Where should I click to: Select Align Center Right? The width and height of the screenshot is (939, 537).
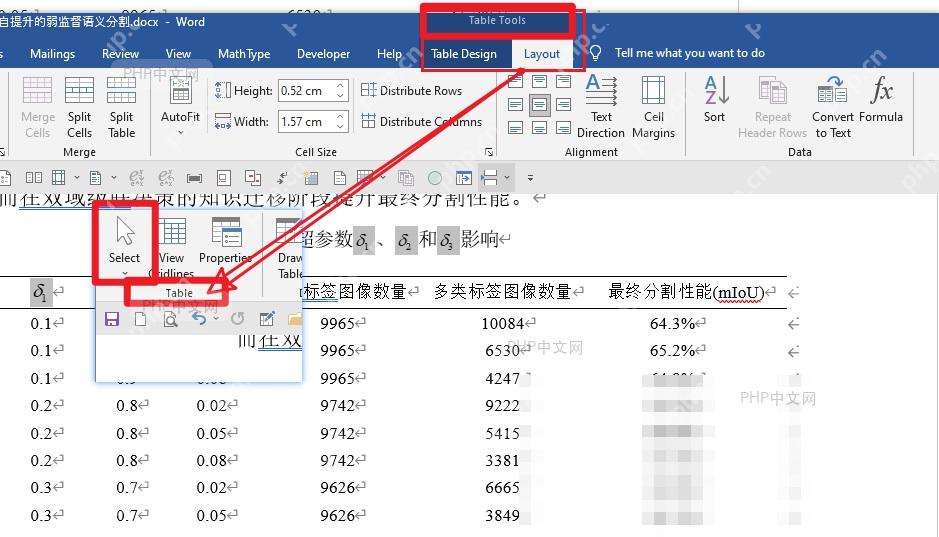[x=563, y=105]
